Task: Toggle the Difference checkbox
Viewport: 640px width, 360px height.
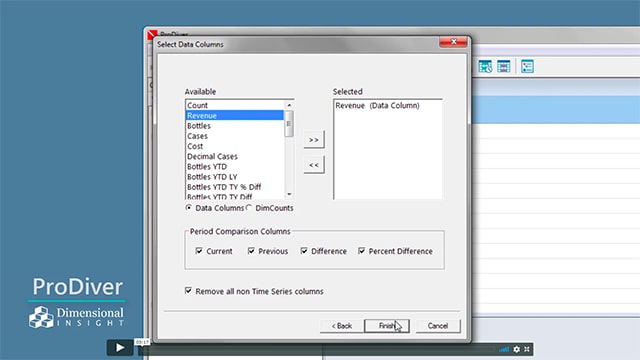Action: coord(304,251)
